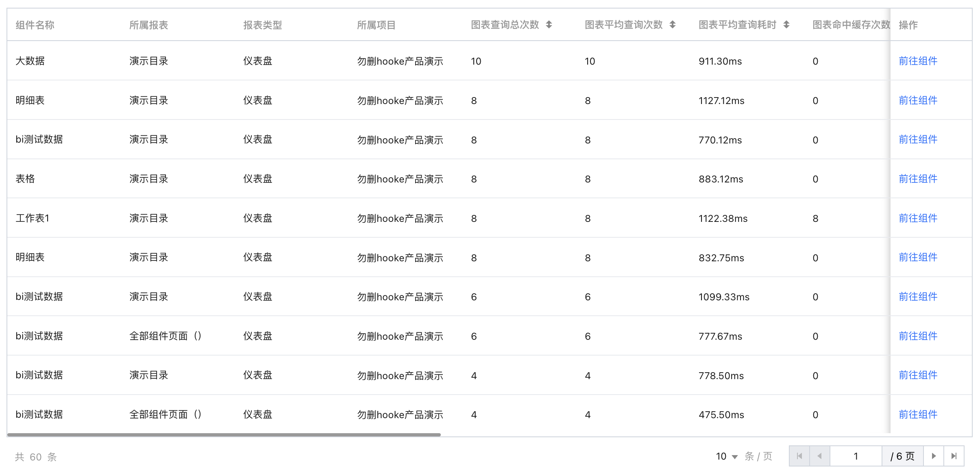Click the 图表命中缓存次数 column header

click(851, 25)
